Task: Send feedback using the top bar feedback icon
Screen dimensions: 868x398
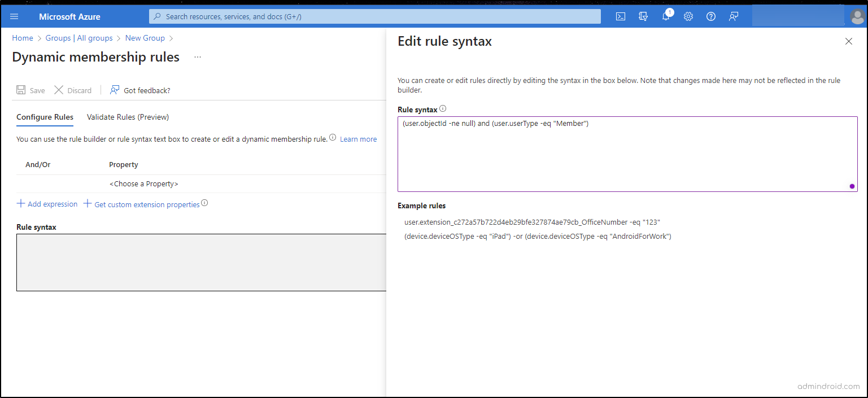Action: click(x=733, y=16)
